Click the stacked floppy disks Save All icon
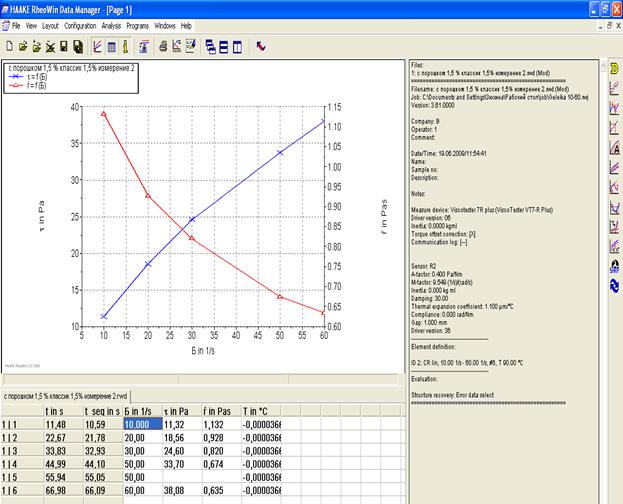This screenshot has height=504, width=623. click(78, 47)
